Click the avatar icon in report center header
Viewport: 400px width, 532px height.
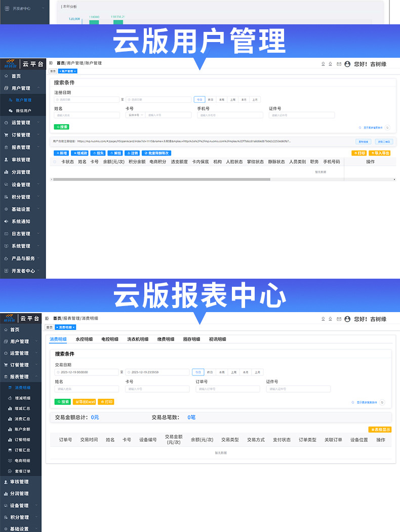point(347,319)
